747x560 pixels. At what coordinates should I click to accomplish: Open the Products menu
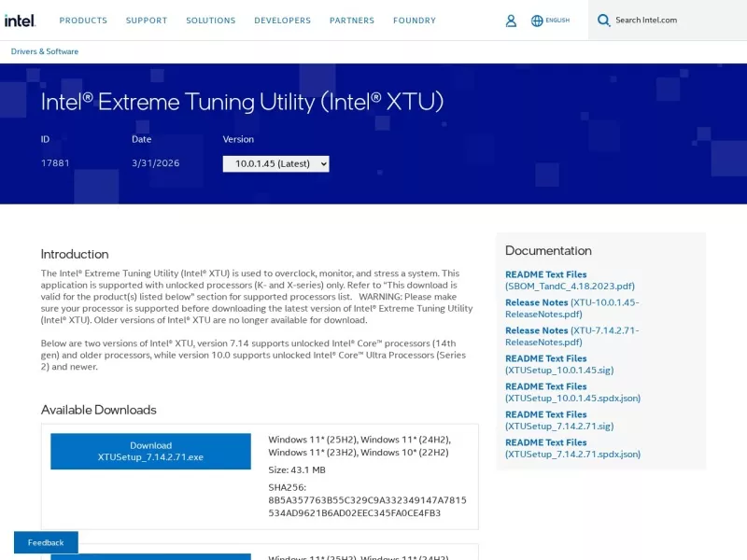point(83,21)
